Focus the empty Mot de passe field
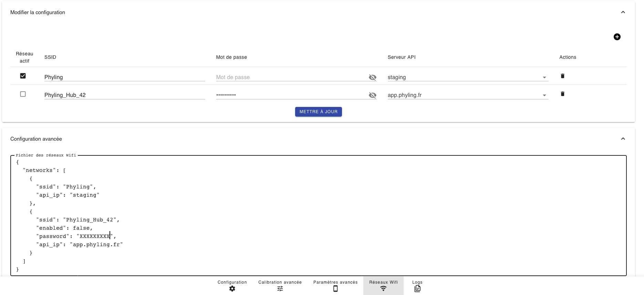644x295 pixels. 291,77
